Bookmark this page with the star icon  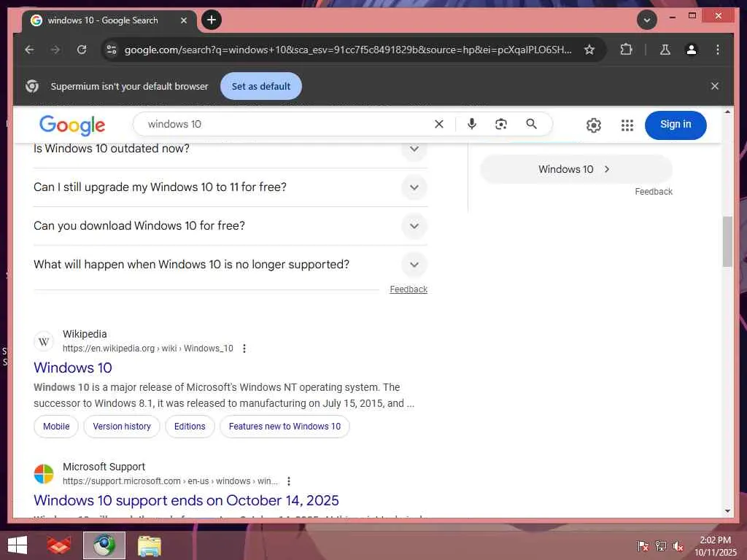point(589,50)
